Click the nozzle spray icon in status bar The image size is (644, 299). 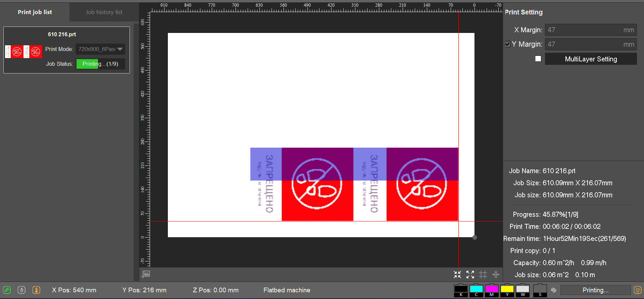[x=21, y=290]
